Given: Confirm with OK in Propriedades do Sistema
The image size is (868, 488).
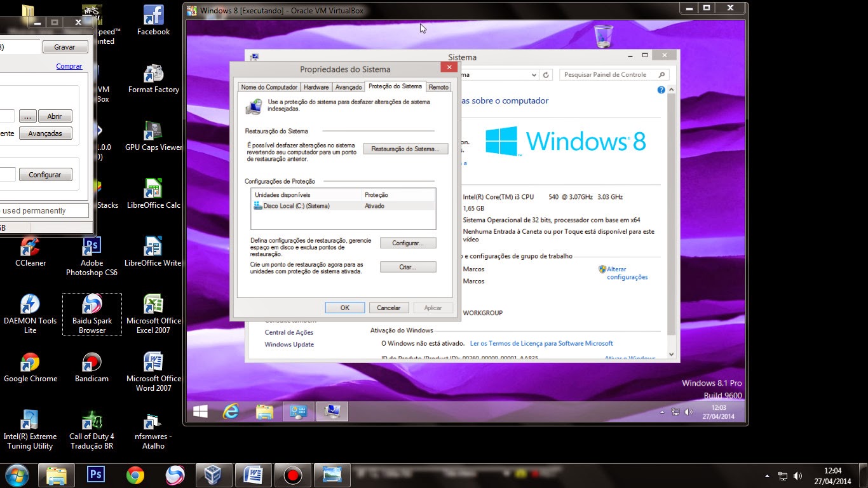Looking at the screenshot, I should tap(344, 308).
